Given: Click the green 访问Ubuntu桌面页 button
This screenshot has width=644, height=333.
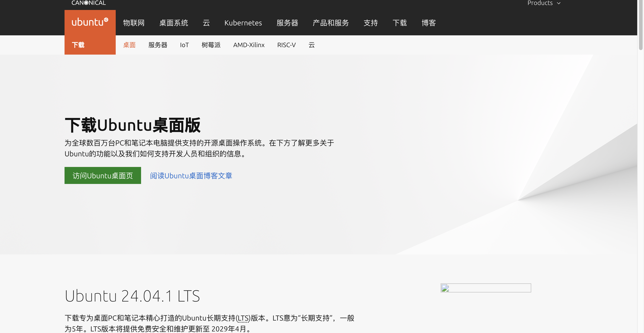Looking at the screenshot, I should 103,175.
